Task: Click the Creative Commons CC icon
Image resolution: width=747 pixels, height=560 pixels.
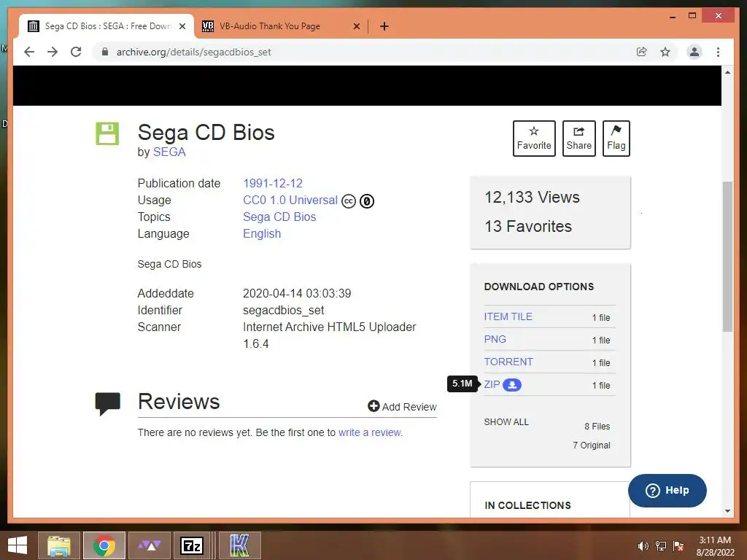Action: [x=349, y=201]
